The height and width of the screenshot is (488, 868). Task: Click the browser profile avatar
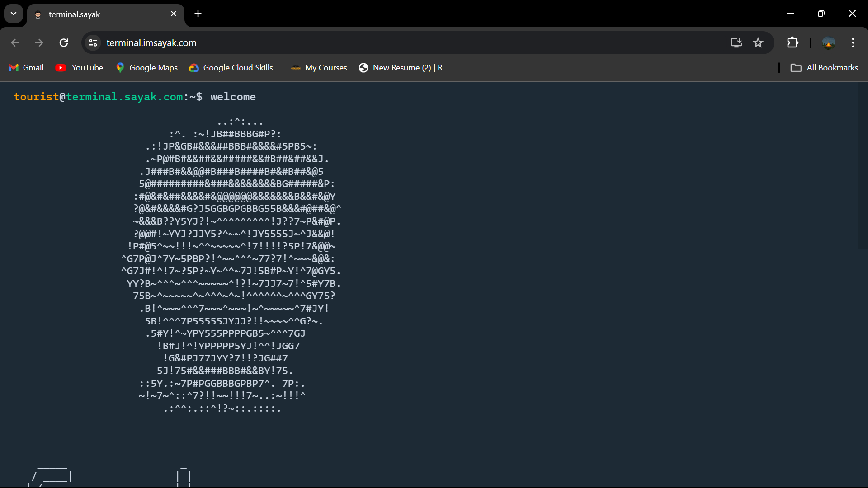pos(829,42)
